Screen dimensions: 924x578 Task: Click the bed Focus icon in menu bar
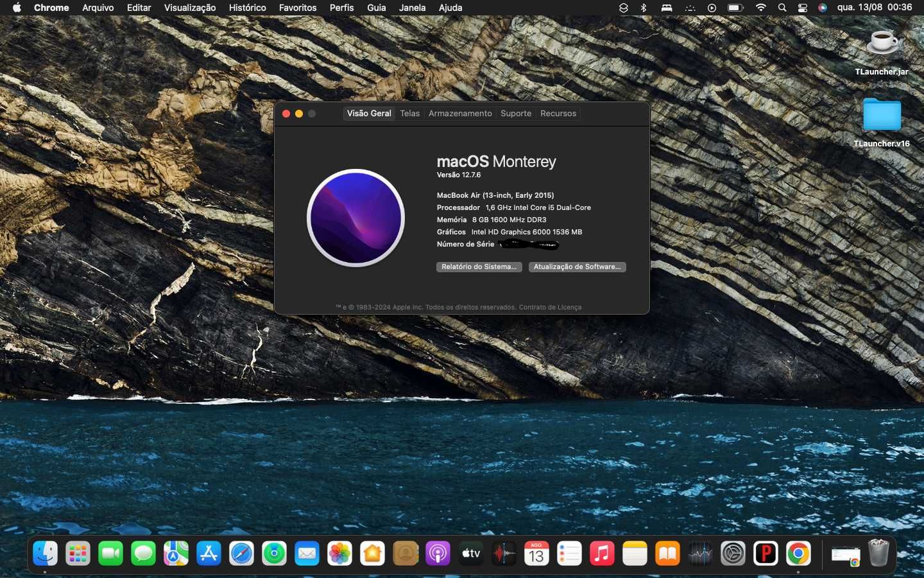pos(667,8)
